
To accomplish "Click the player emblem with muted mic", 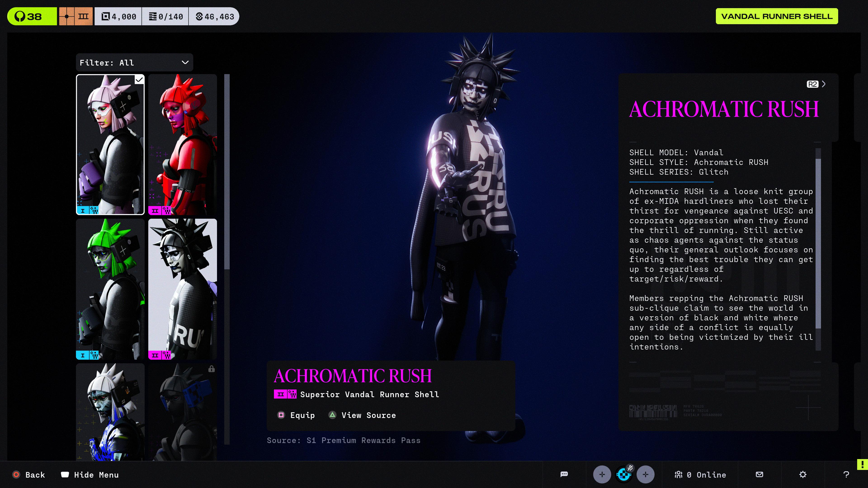I will click(624, 474).
